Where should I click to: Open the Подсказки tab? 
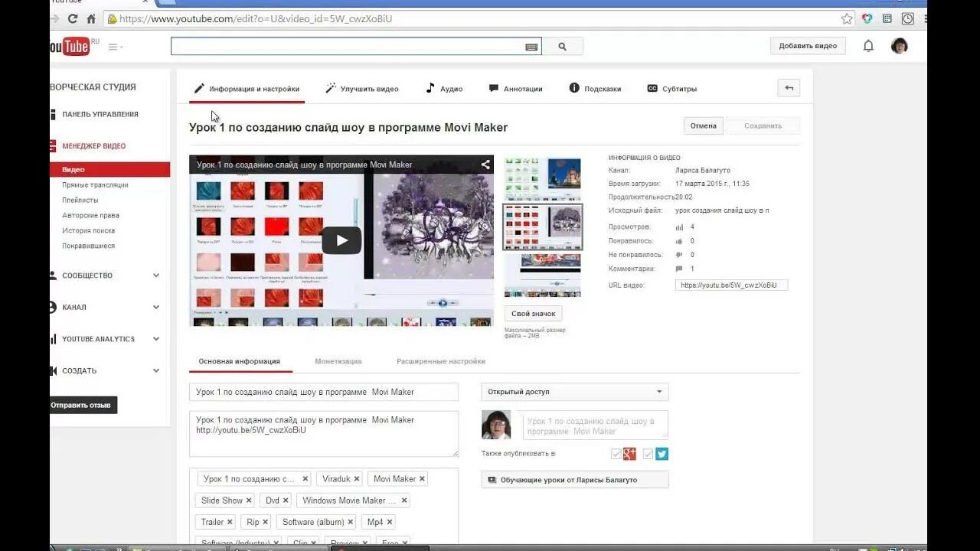[x=595, y=89]
